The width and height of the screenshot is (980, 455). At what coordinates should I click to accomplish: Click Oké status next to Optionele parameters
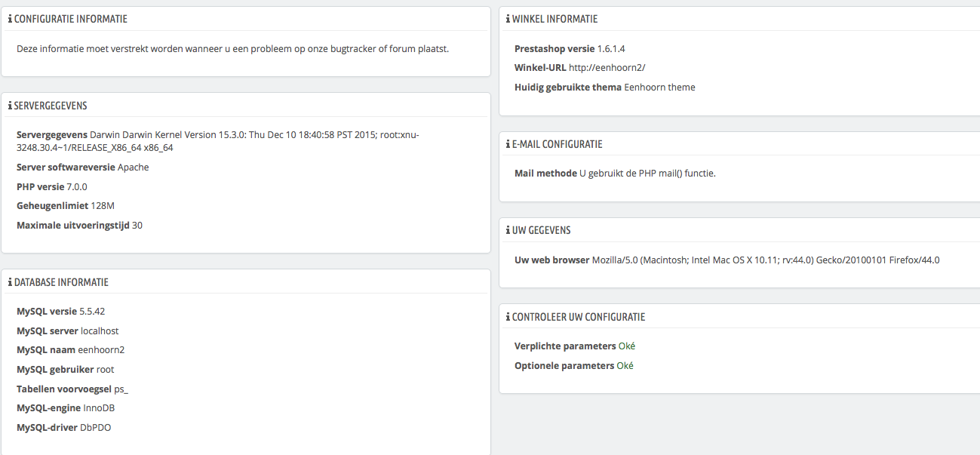pos(625,366)
